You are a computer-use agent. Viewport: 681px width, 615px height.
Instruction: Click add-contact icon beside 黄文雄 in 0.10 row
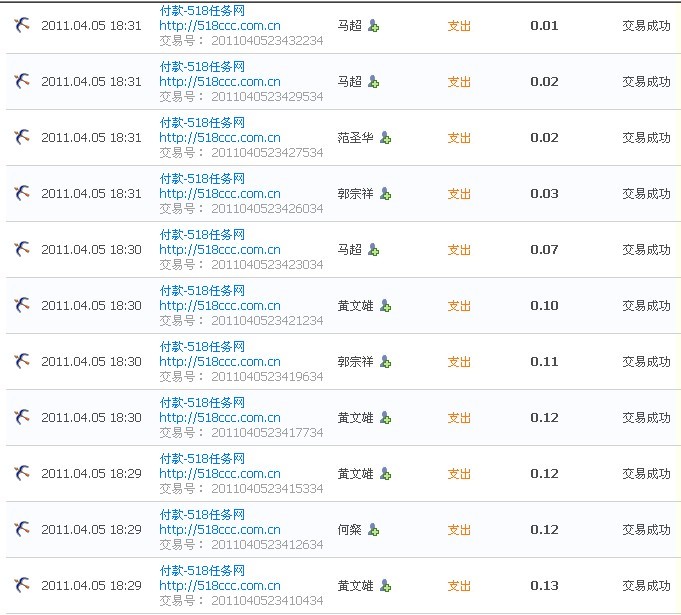[x=386, y=306]
